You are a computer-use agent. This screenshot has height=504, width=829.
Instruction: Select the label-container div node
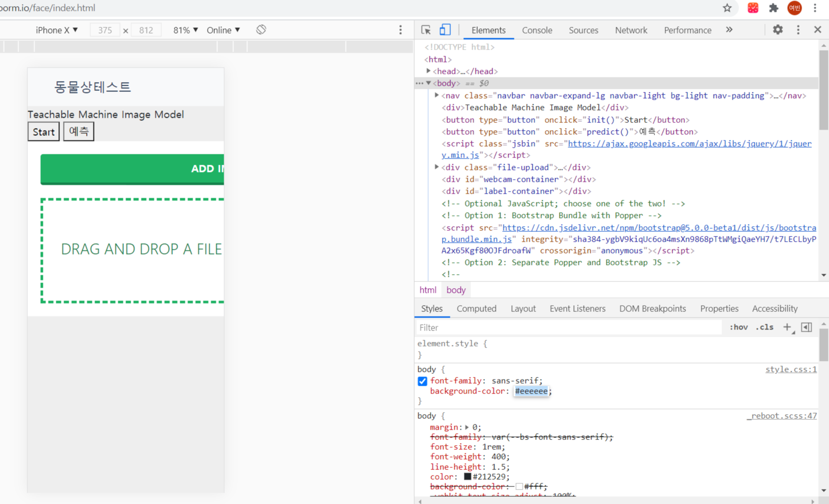coord(517,191)
